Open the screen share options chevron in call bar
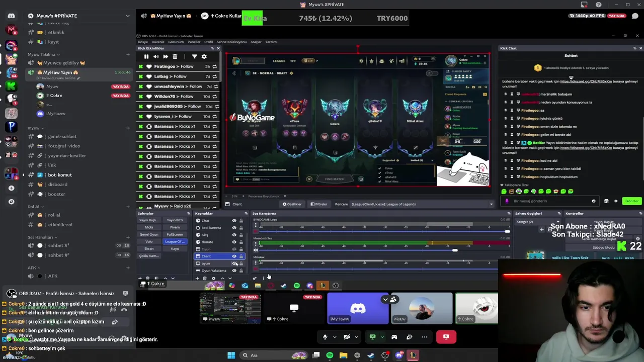 [382, 337]
